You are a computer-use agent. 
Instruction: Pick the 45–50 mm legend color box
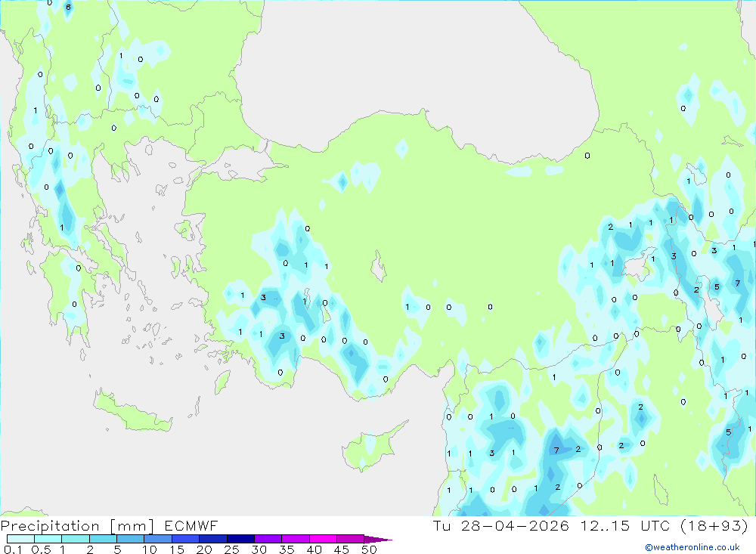351,539
